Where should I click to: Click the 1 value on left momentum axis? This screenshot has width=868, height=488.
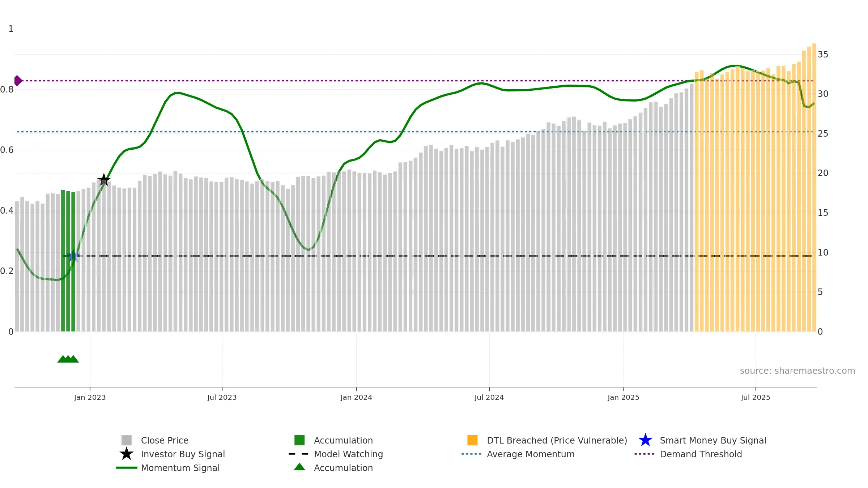click(x=11, y=29)
